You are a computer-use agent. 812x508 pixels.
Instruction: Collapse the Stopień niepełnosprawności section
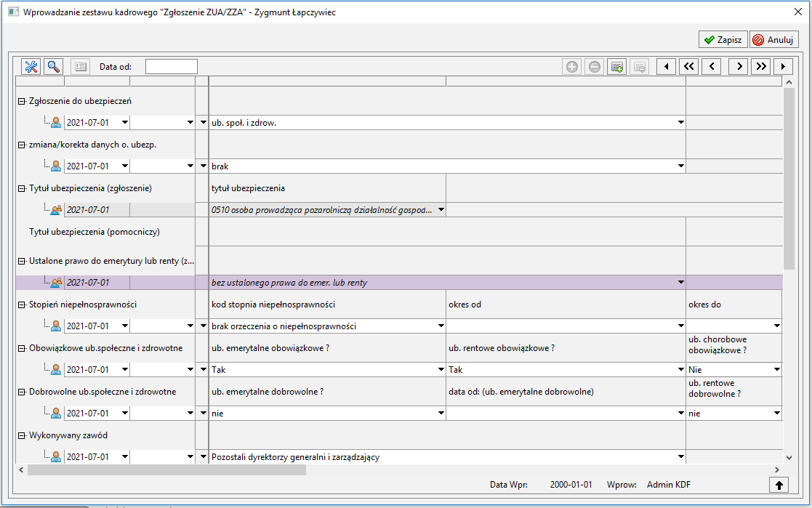(x=22, y=305)
